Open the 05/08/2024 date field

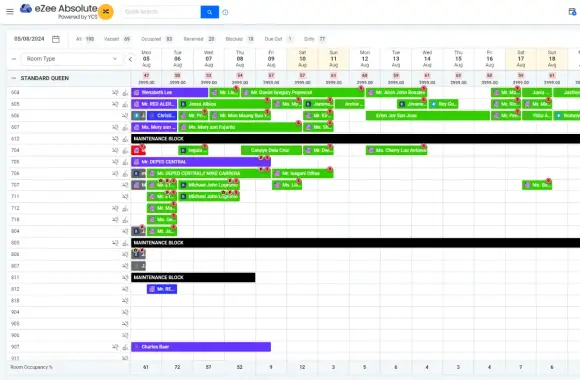pos(29,39)
